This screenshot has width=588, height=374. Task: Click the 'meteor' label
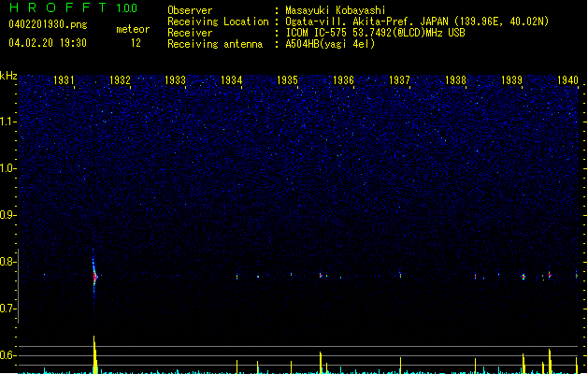133,29
